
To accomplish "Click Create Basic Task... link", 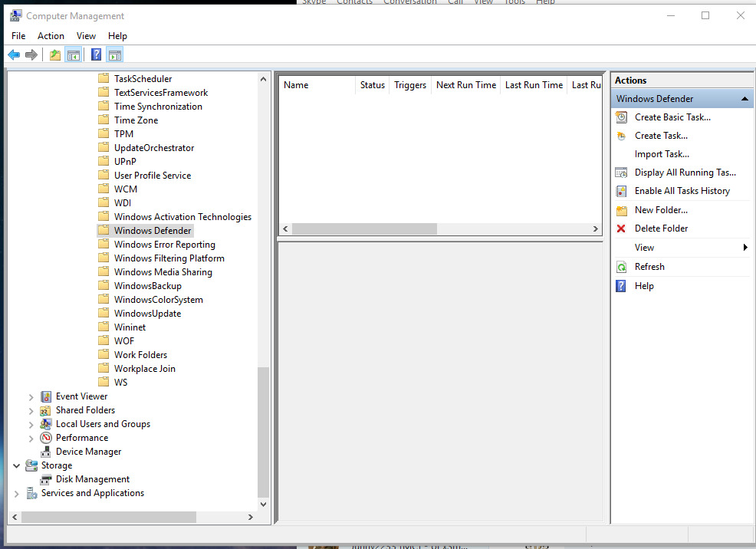I will click(672, 117).
